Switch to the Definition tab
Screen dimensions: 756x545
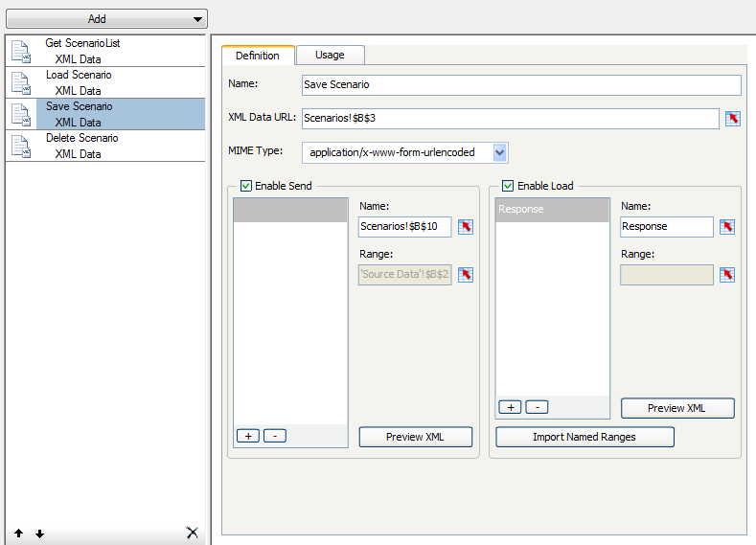pyautogui.click(x=258, y=56)
